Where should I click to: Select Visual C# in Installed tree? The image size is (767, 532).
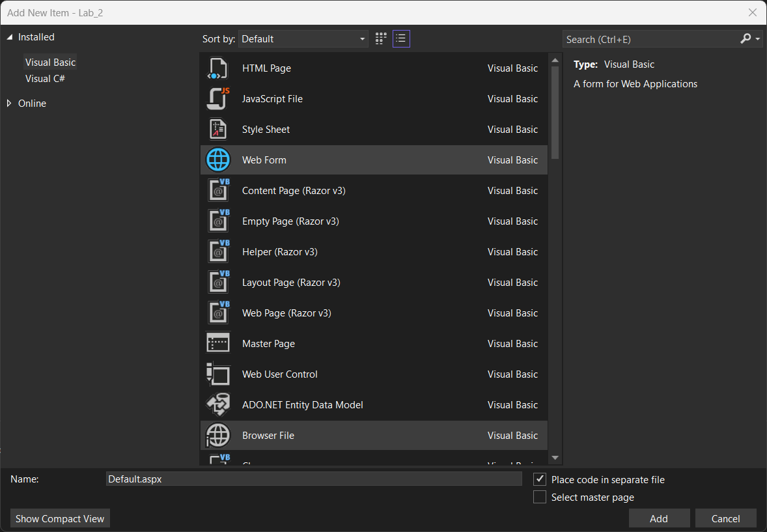pos(45,78)
